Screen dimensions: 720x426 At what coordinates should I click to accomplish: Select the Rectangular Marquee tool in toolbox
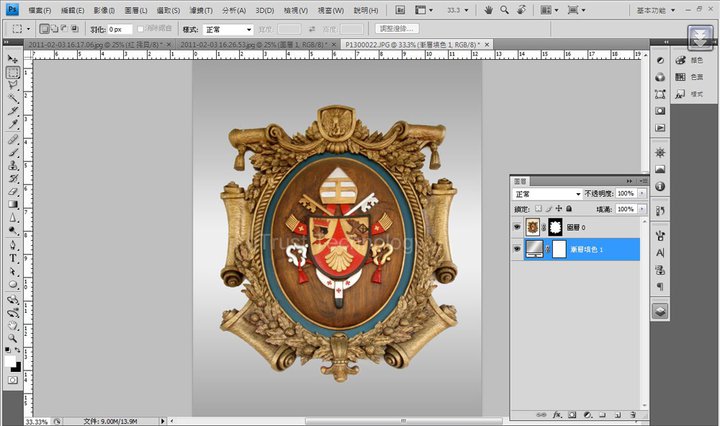click(x=13, y=72)
